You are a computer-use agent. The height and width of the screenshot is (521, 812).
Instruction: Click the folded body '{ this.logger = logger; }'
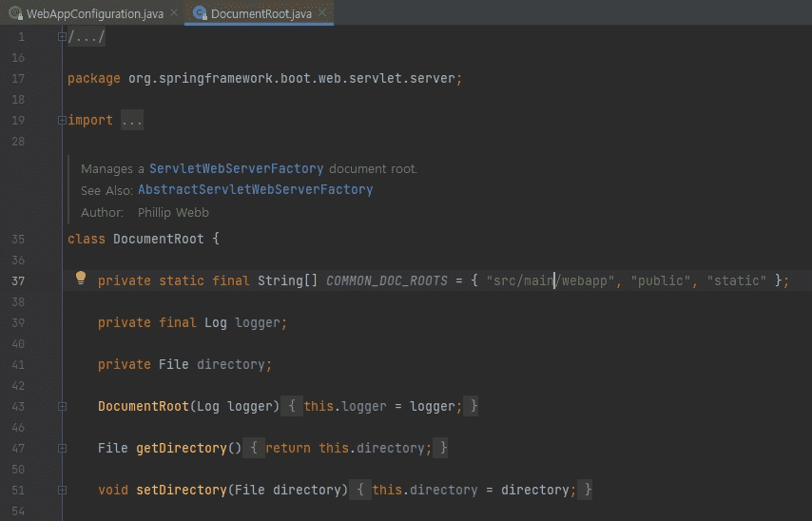coord(379,406)
